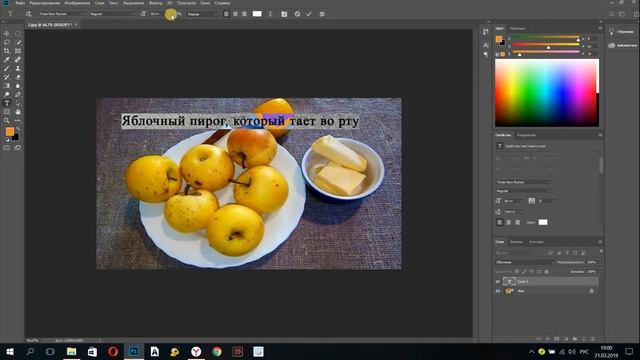Open the Фильтр menu
This screenshot has width=640, height=360.
[x=156, y=3]
